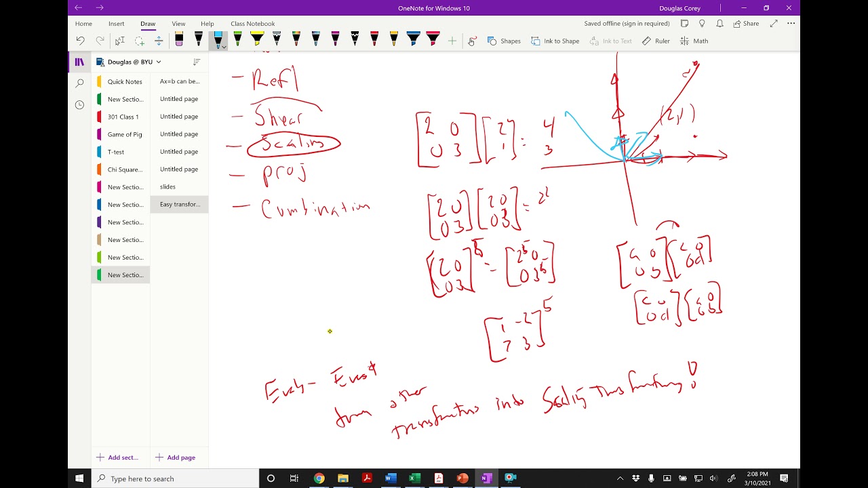Select the blue highlighter
868x488 pixels.
coord(414,39)
